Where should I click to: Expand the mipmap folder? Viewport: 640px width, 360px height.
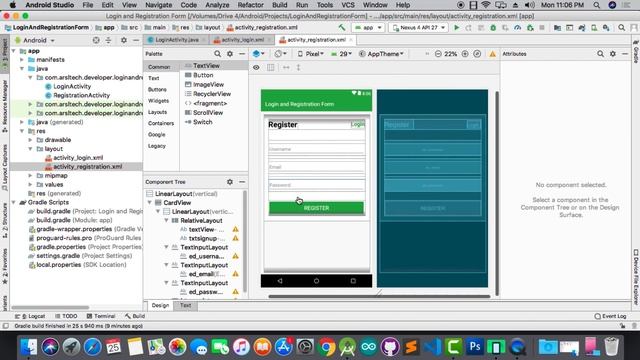(30, 176)
